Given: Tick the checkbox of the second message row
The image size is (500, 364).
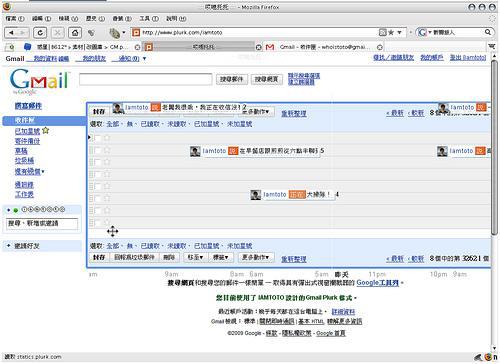Looking at the screenshot, I should point(98,150).
